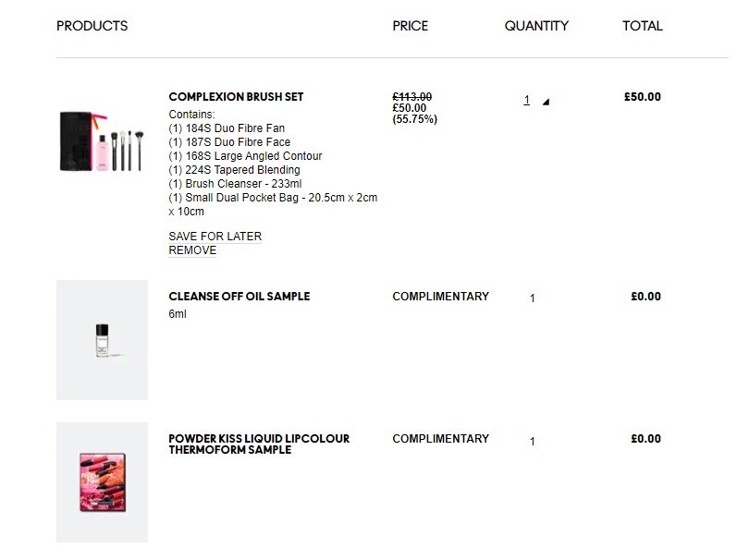
Task: Click Cleanse Off Oil Sample title
Action: [240, 297]
